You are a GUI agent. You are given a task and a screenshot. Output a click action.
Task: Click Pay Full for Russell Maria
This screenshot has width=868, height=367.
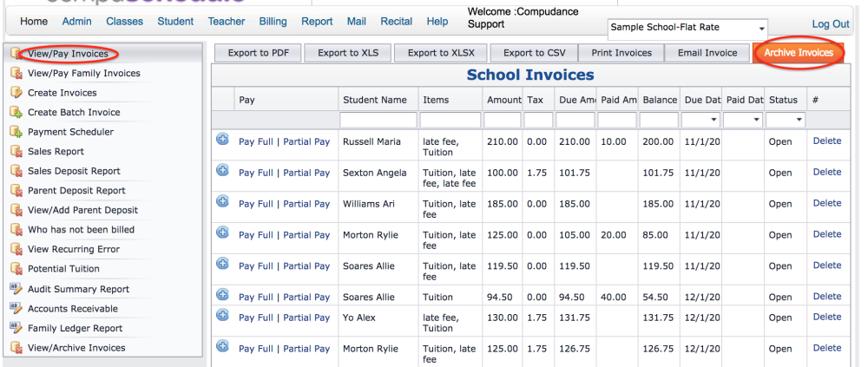click(x=256, y=141)
